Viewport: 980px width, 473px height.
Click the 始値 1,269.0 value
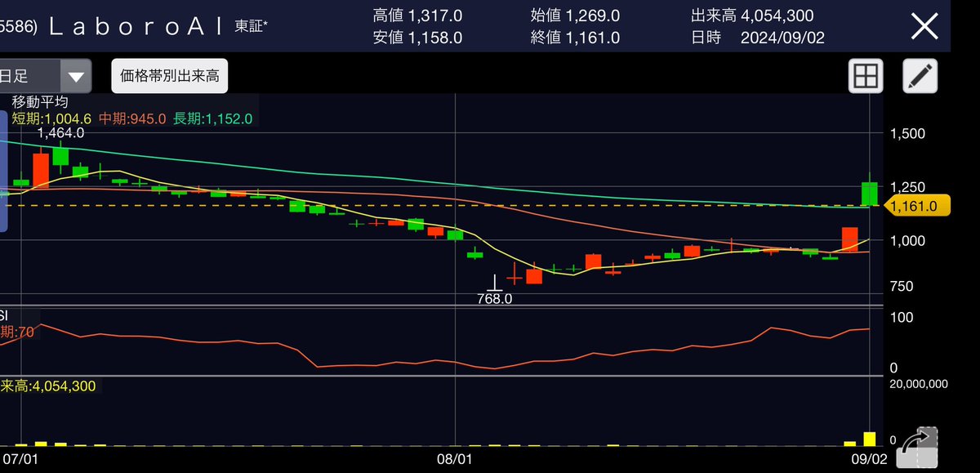coord(575,16)
